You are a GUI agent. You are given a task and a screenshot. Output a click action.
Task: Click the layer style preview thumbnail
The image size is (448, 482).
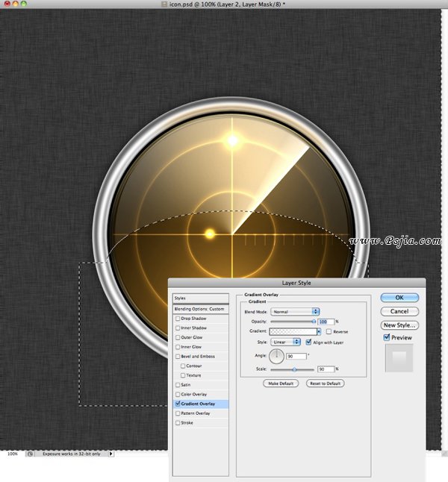point(399,360)
